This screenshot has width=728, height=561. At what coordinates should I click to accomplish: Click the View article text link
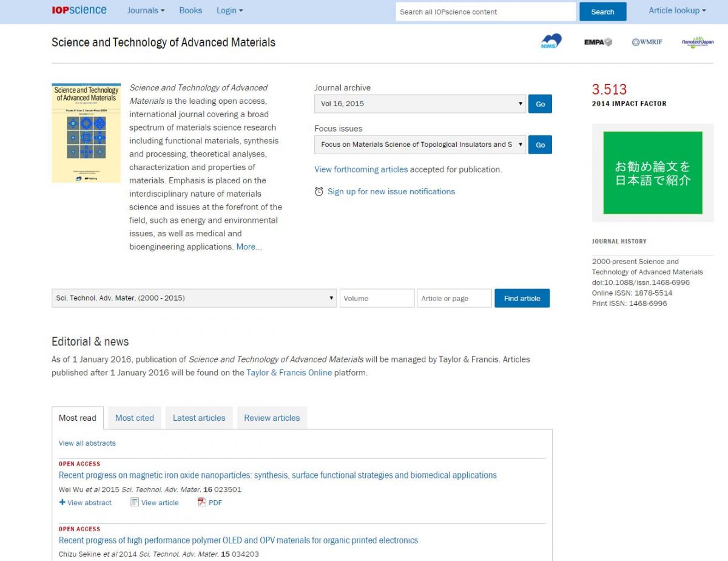[x=160, y=503]
